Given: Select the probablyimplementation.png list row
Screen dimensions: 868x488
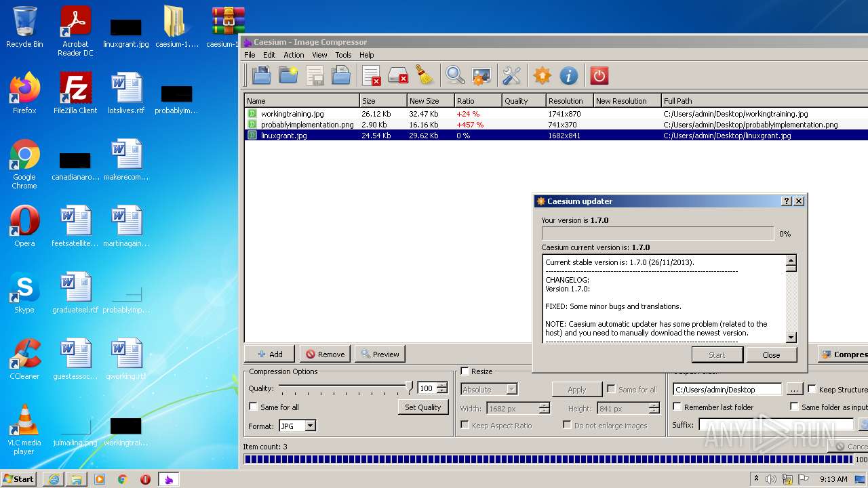Looking at the screenshot, I should pos(556,125).
